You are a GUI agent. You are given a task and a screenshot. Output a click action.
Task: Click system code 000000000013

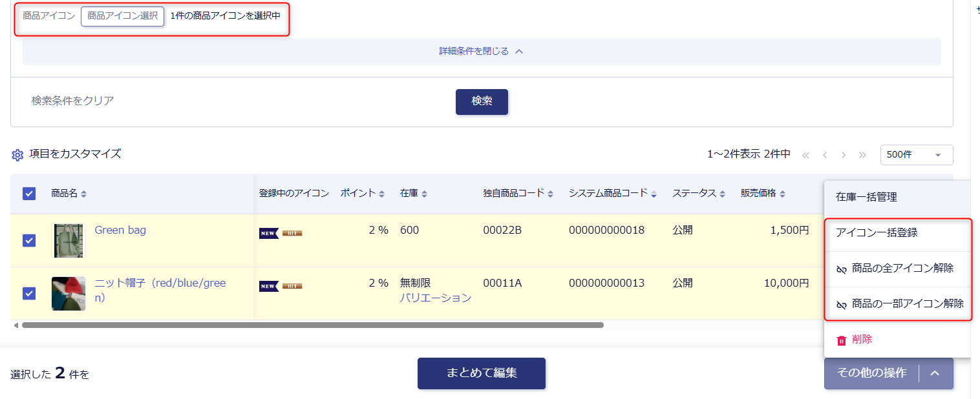click(606, 283)
